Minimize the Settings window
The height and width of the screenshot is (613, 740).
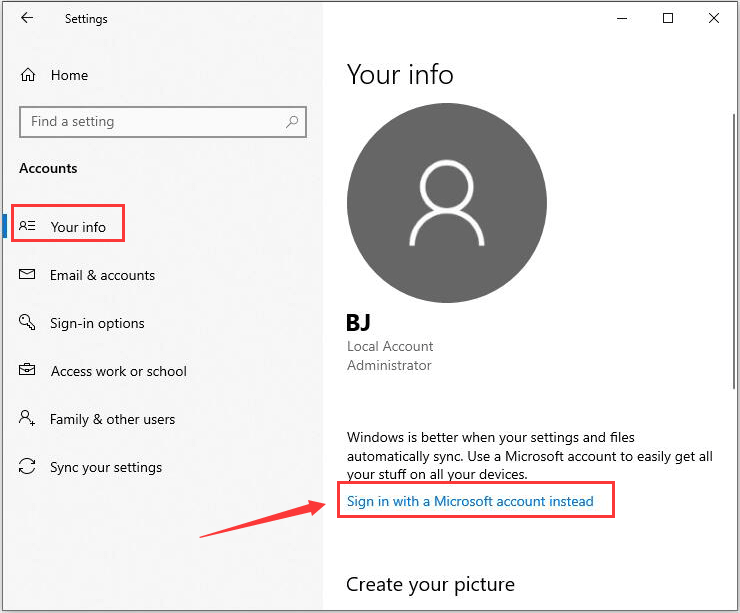(622, 18)
